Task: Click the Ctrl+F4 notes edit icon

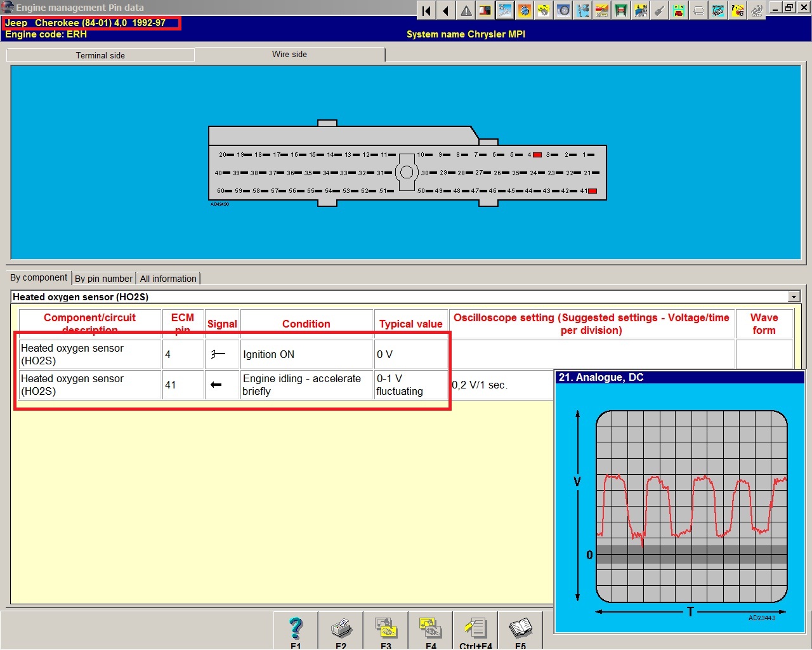Action: (475, 628)
